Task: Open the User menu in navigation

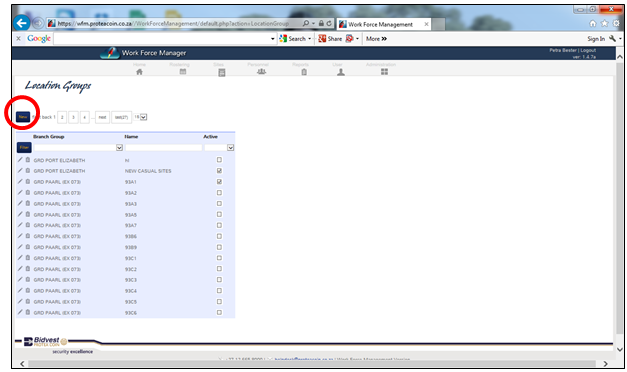Action: click(340, 71)
